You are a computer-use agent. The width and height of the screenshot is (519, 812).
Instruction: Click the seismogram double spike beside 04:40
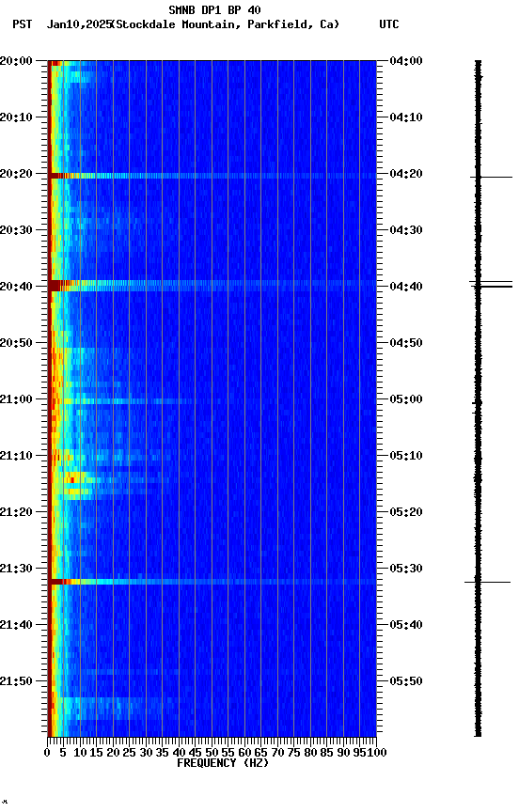491,285
